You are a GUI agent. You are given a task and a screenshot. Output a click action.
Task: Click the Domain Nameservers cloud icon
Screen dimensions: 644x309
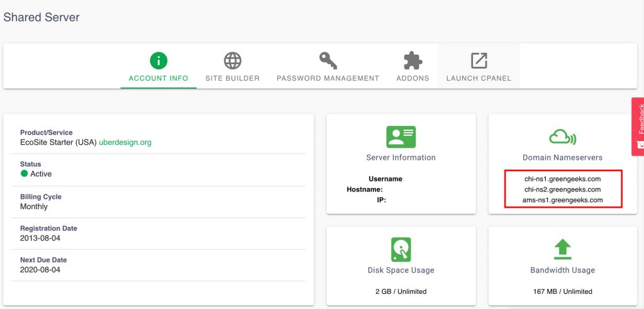[x=562, y=137]
